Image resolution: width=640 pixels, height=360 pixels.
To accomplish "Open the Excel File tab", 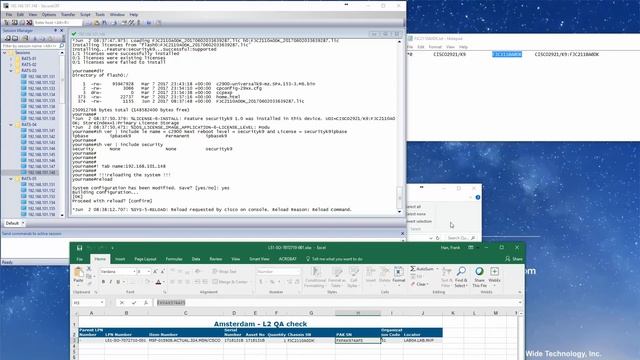I will coord(80,259).
